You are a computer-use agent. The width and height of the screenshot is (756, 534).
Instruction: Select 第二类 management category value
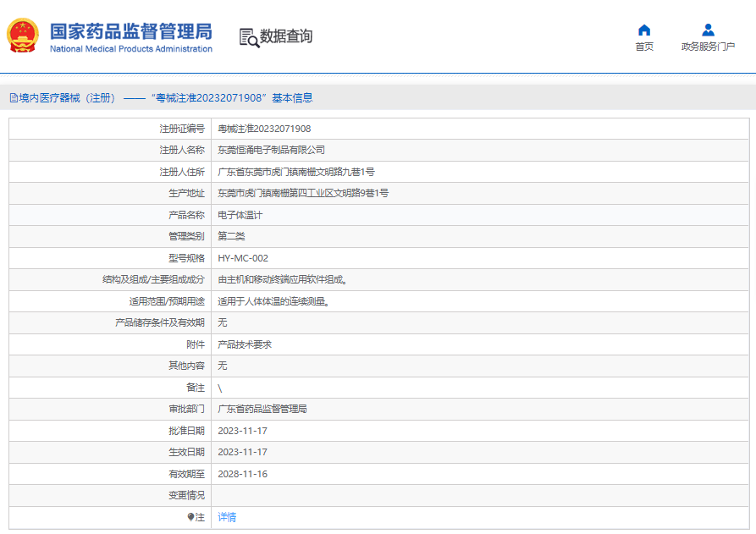pyautogui.click(x=231, y=236)
